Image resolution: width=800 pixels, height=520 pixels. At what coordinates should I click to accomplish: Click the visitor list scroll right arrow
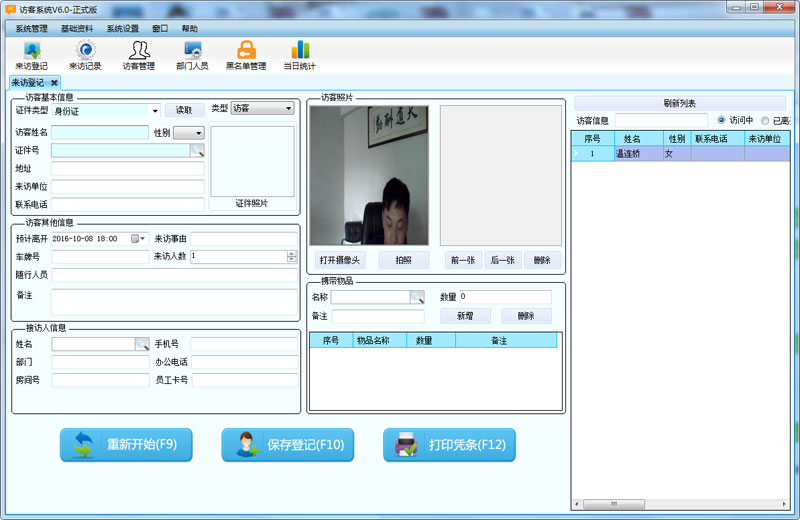tap(784, 504)
